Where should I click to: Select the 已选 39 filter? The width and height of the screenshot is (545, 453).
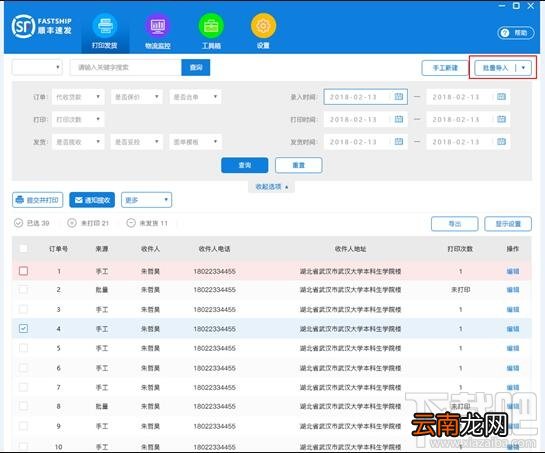click(32, 223)
